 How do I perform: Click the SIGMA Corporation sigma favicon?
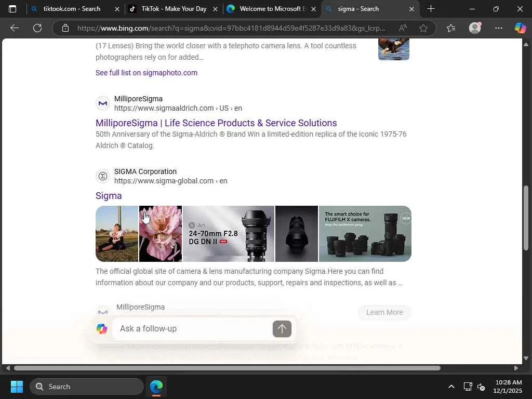point(103,176)
